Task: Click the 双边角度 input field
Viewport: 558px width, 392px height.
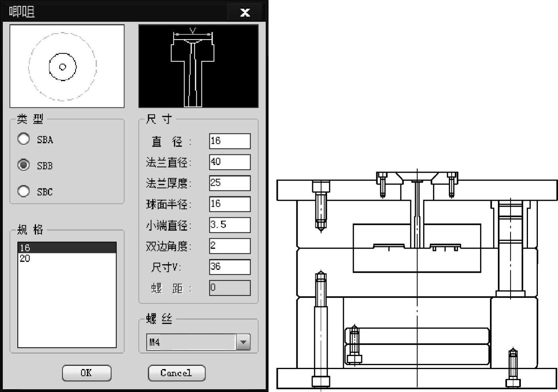Action: point(230,246)
